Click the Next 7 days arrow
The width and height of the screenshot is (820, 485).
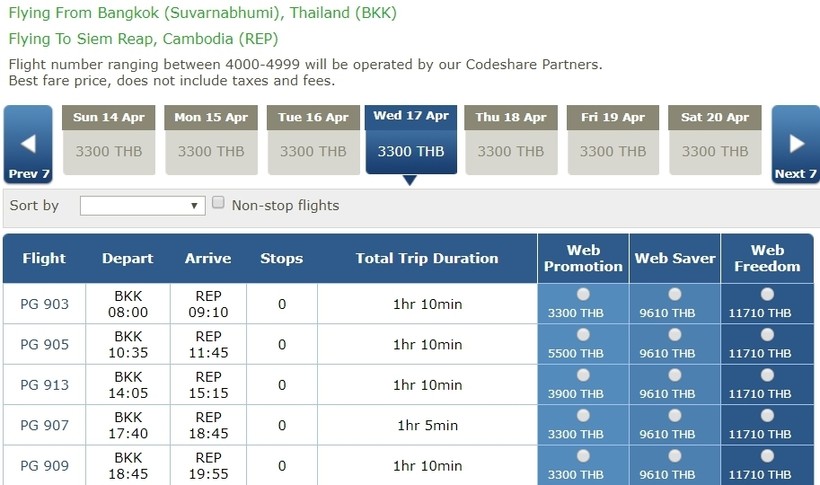point(795,144)
